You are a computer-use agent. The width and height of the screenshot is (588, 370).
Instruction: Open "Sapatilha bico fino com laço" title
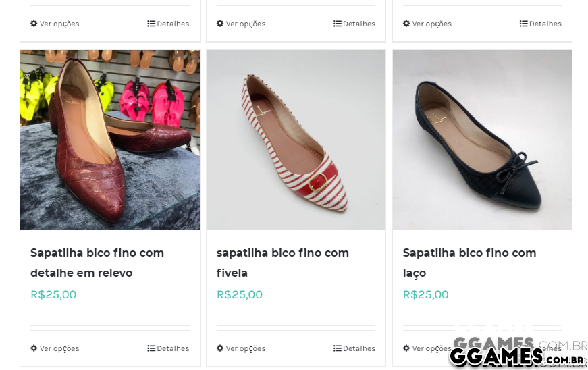coord(469,263)
